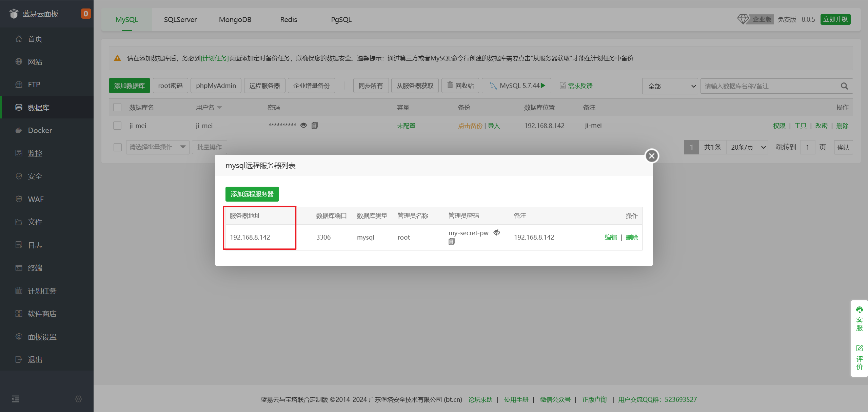This screenshot has width=868, height=412.
Task: Click the search magnifier icon
Action: click(x=844, y=86)
